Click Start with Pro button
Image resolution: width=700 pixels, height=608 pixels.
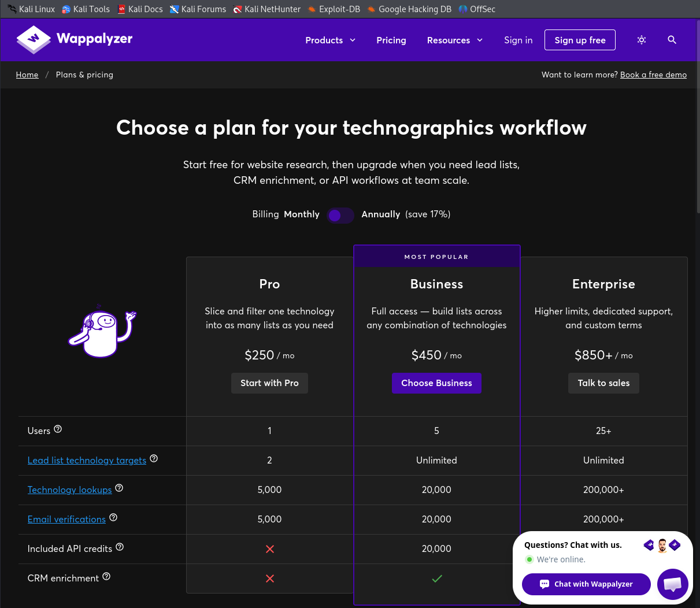(x=269, y=383)
